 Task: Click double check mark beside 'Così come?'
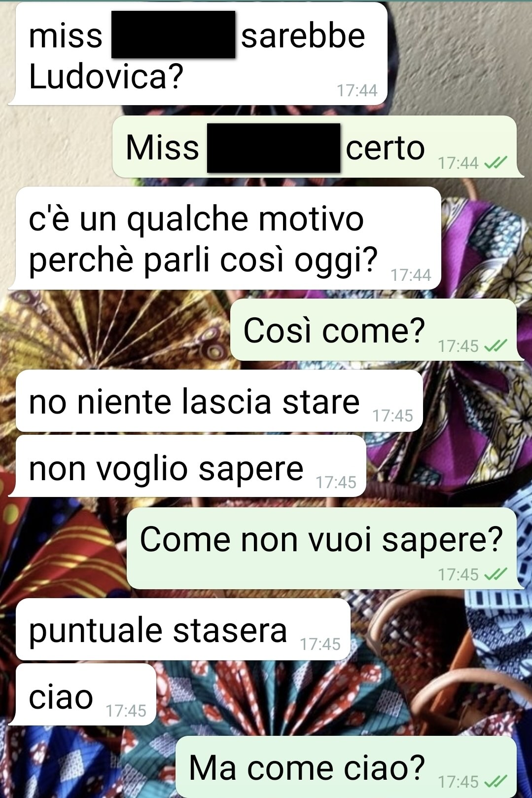(x=496, y=346)
